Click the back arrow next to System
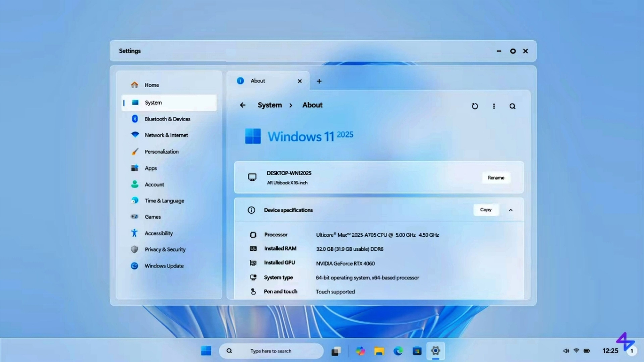This screenshot has width=644, height=362. pos(243,105)
